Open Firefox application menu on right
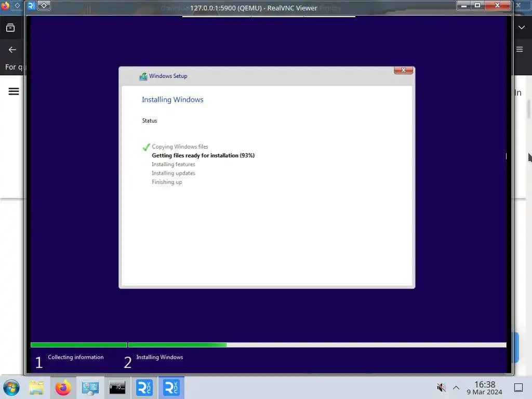 (520, 49)
